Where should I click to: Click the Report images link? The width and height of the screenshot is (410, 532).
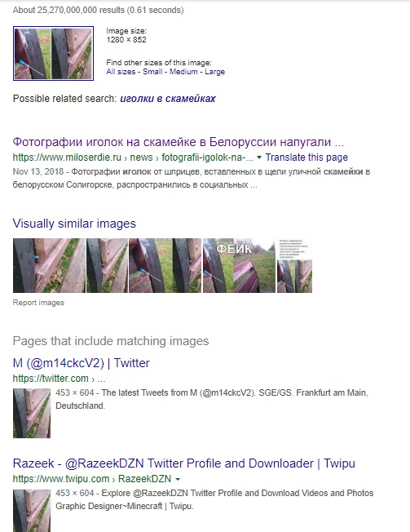tap(38, 302)
